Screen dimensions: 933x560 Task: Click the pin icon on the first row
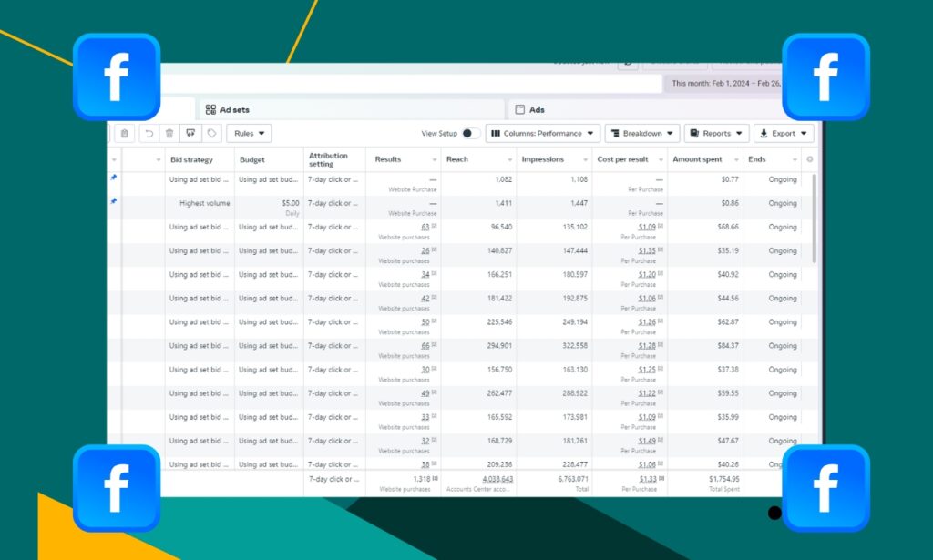click(x=114, y=178)
